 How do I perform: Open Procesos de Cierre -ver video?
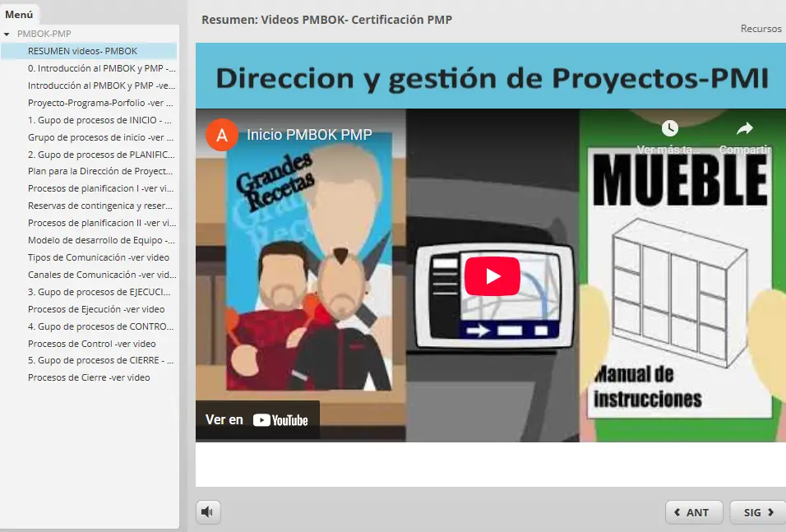pyautogui.click(x=89, y=377)
